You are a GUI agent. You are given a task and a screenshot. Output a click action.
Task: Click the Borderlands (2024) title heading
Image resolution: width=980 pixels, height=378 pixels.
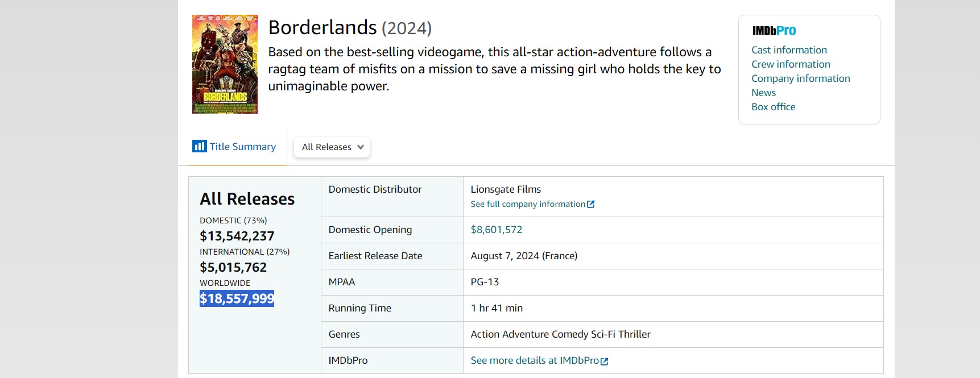pyautogui.click(x=350, y=27)
